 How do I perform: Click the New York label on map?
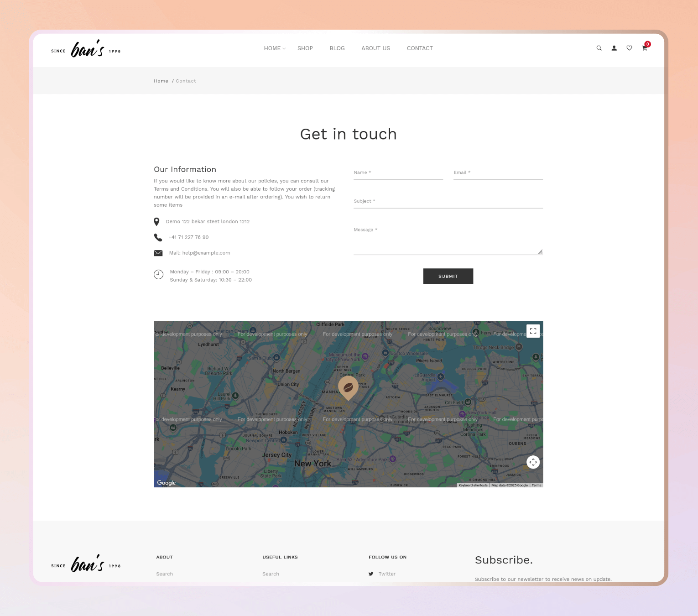coord(313,464)
